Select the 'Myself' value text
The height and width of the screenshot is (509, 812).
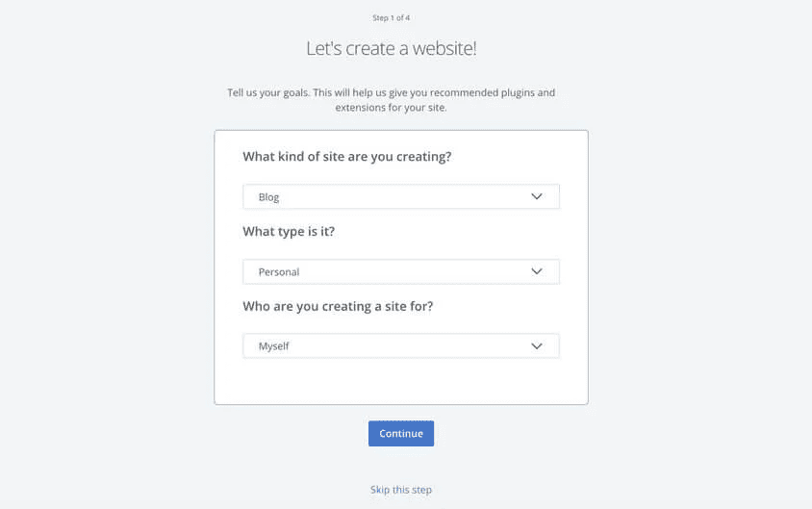pyautogui.click(x=273, y=346)
